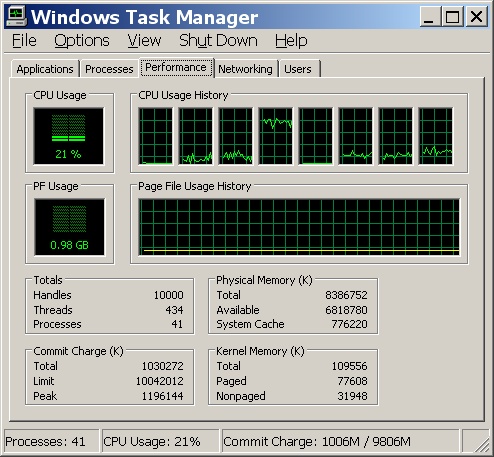Screen dimensions: 494x457
Task: Click Commit Charge Total value 1030272
Action: pos(163,366)
